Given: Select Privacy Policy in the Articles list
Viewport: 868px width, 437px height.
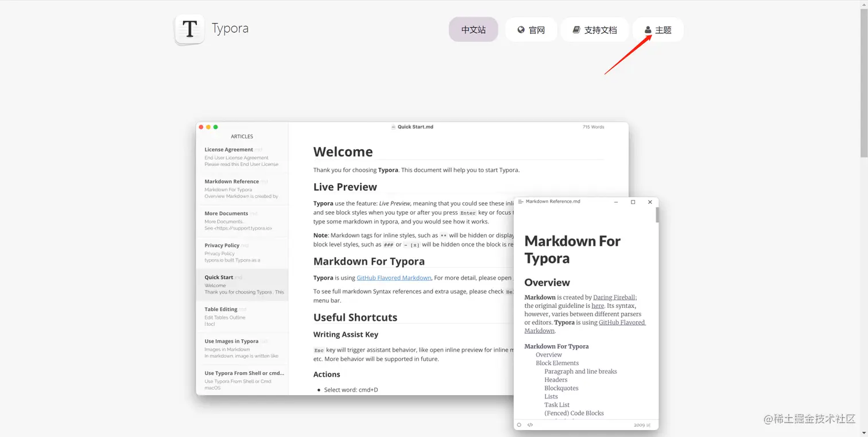Looking at the screenshot, I should click(x=242, y=253).
